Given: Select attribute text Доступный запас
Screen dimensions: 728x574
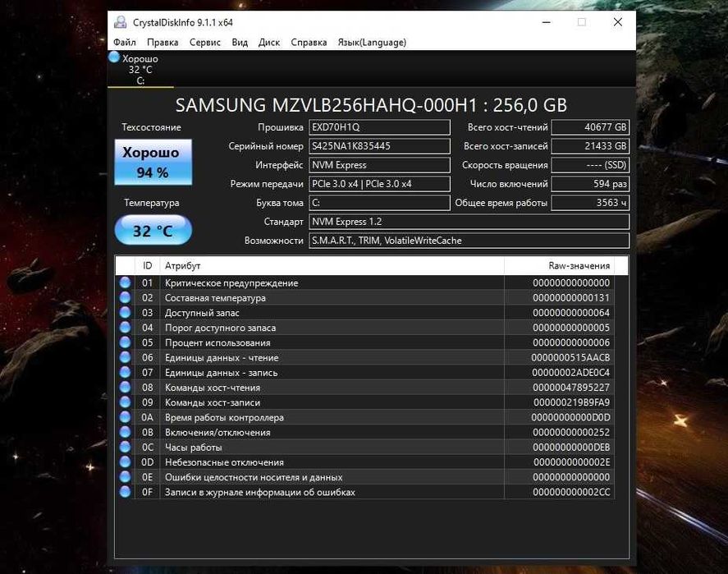Looking at the screenshot, I should click(x=202, y=313).
